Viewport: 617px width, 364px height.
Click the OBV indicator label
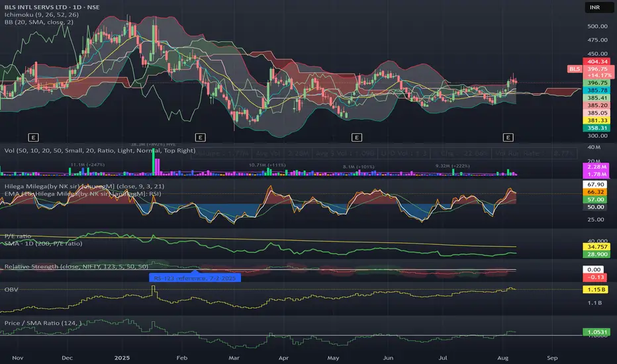tap(11, 289)
